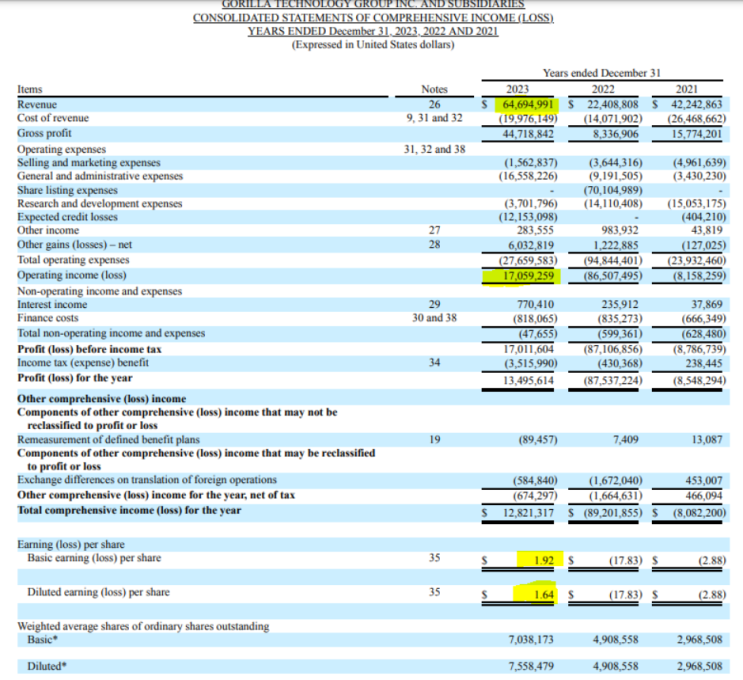Select 'Profit (loss) before income tax' label
743x680 pixels.
click(x=90, y=349)
